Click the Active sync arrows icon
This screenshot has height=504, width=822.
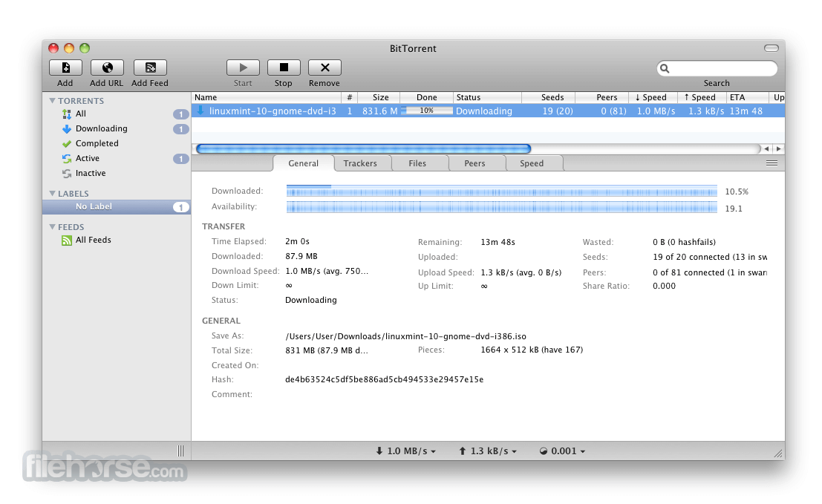(x=67, y=158)
